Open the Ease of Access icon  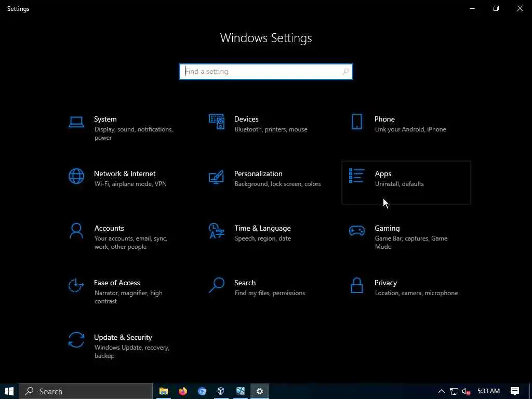76,285
